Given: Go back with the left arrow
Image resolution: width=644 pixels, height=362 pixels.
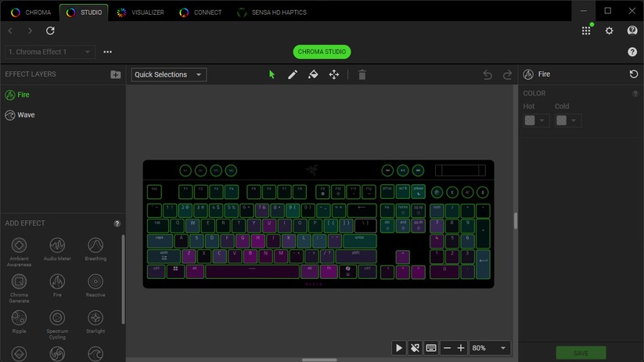Looking at the screenshot, I should point(10,31).
